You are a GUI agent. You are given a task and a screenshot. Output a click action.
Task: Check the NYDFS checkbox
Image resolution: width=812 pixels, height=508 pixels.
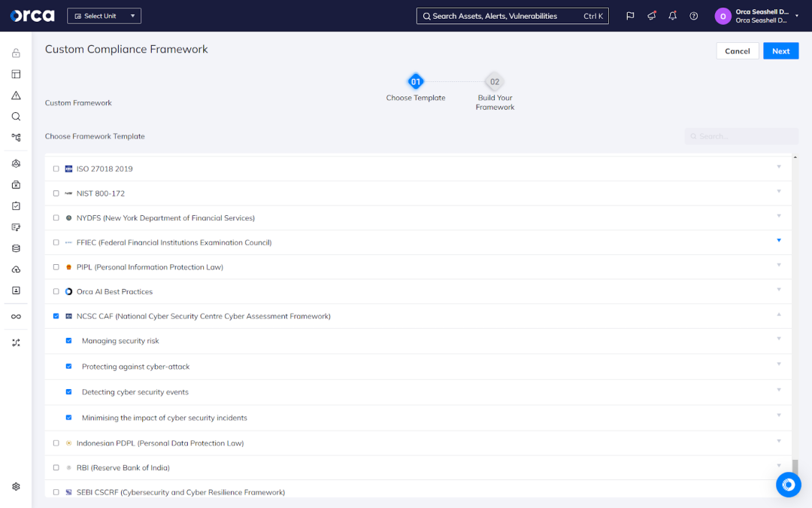click(56, 218)
